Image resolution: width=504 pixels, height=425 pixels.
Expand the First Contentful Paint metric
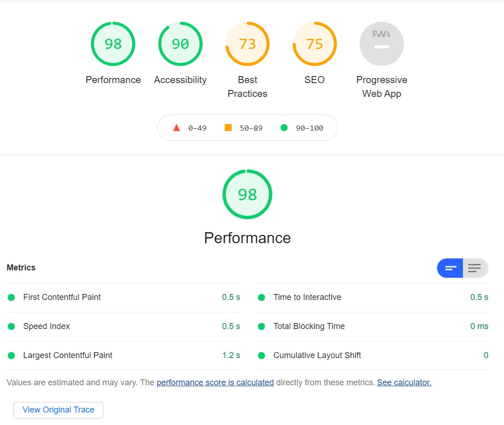[x=62, y=297]
